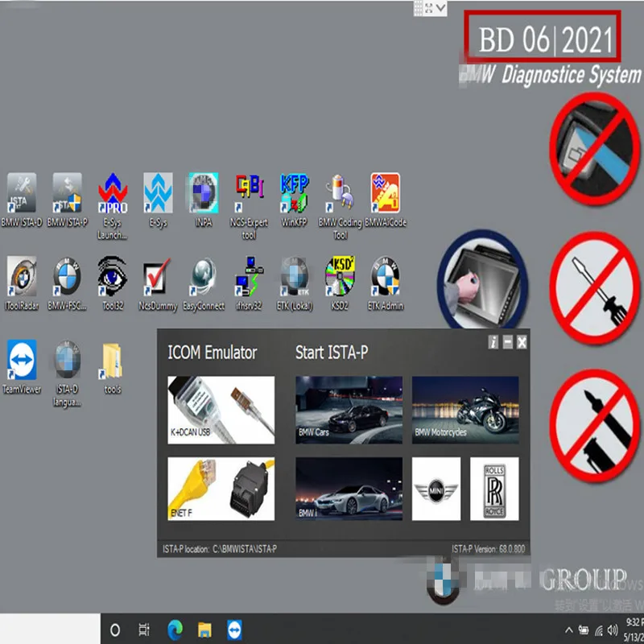
Task: Expand the system tray hidden icons chevron
Action: pos(569,630)
